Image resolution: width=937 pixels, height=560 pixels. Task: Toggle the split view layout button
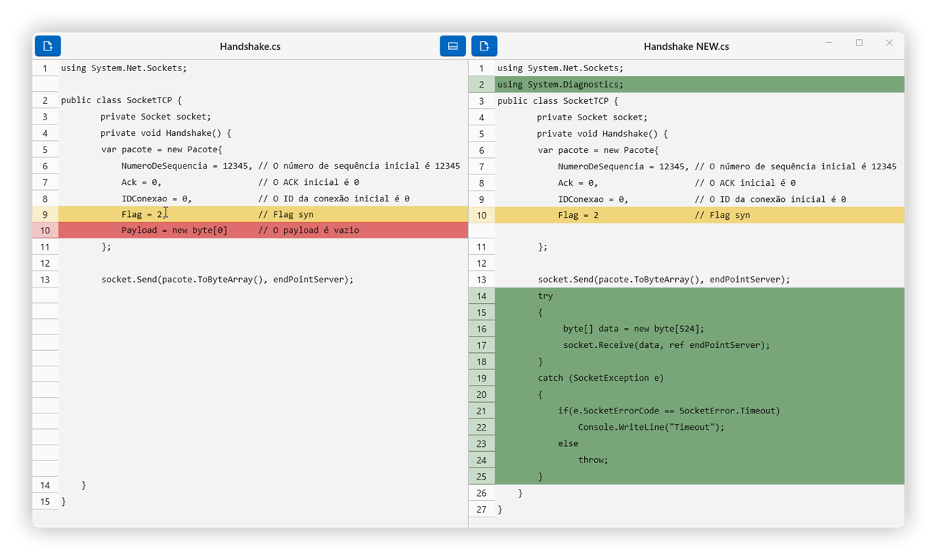452,46
